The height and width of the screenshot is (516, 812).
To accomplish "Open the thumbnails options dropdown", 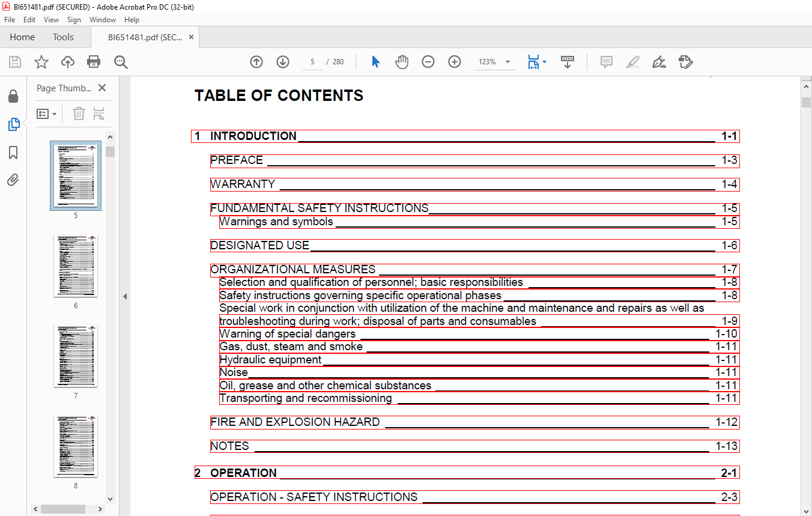I will coord(47,114).
